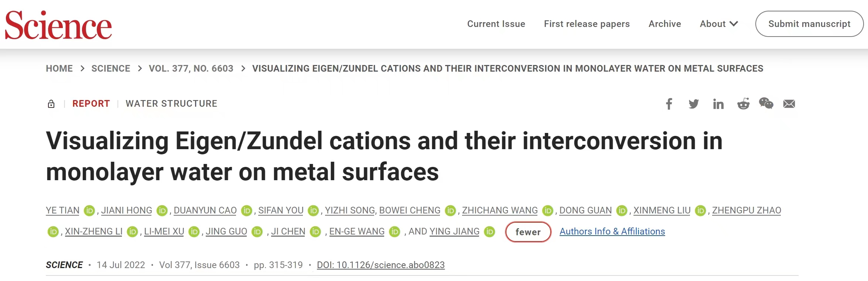Click the Science logo

tap(58, 25)
